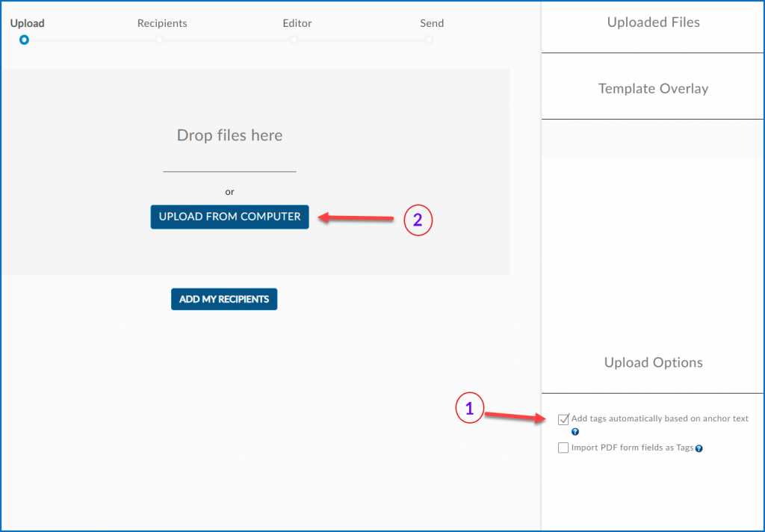Click help icon under Add tags automatically

575,432
